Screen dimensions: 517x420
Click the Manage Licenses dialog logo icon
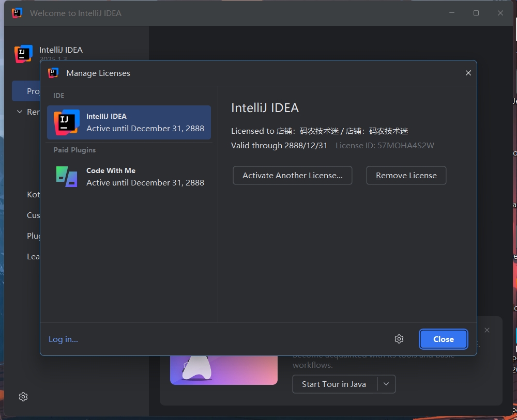[x=53, y=73]
